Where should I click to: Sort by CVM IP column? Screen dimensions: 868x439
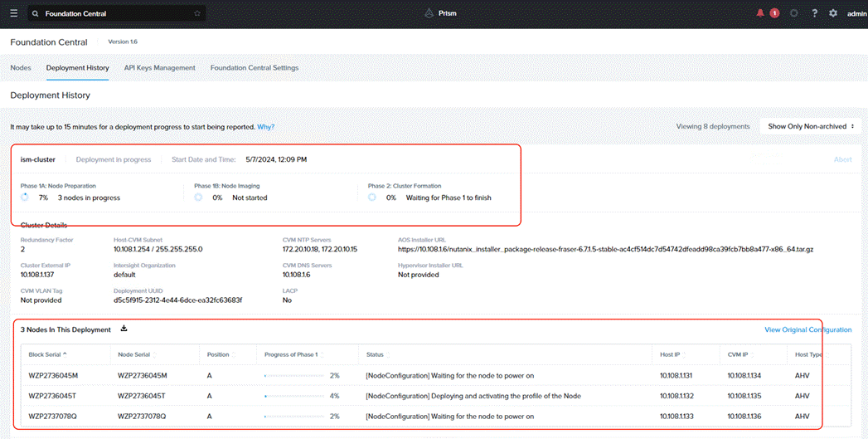[740, 354]
